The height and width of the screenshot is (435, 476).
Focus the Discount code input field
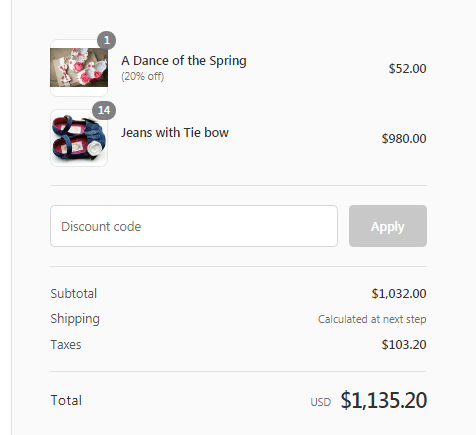194,226
